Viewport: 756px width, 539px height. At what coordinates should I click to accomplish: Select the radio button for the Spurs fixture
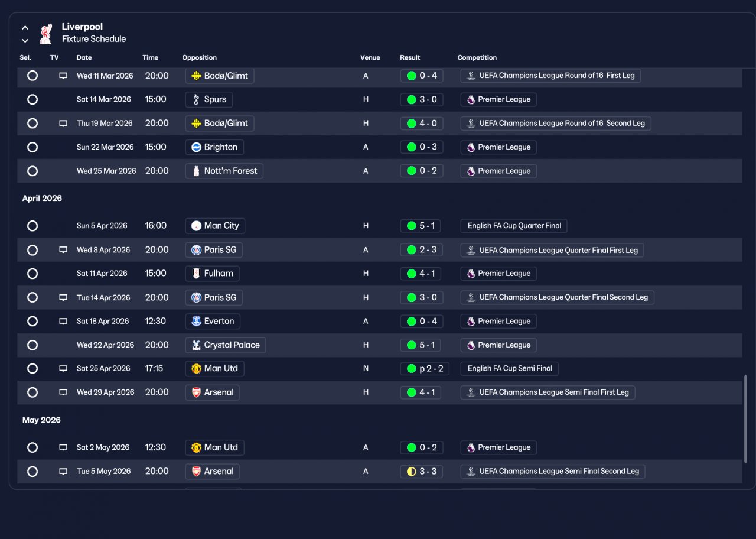pyautogui.click(x=32, y=99)
